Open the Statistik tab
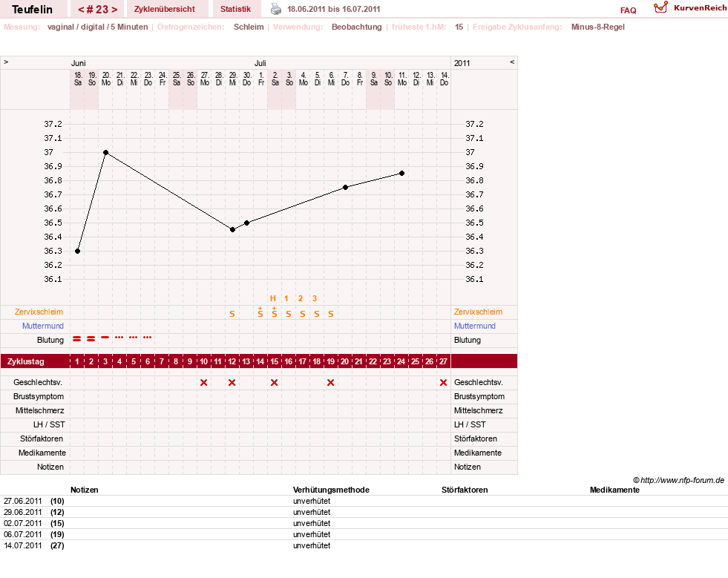 pos(235,9)
